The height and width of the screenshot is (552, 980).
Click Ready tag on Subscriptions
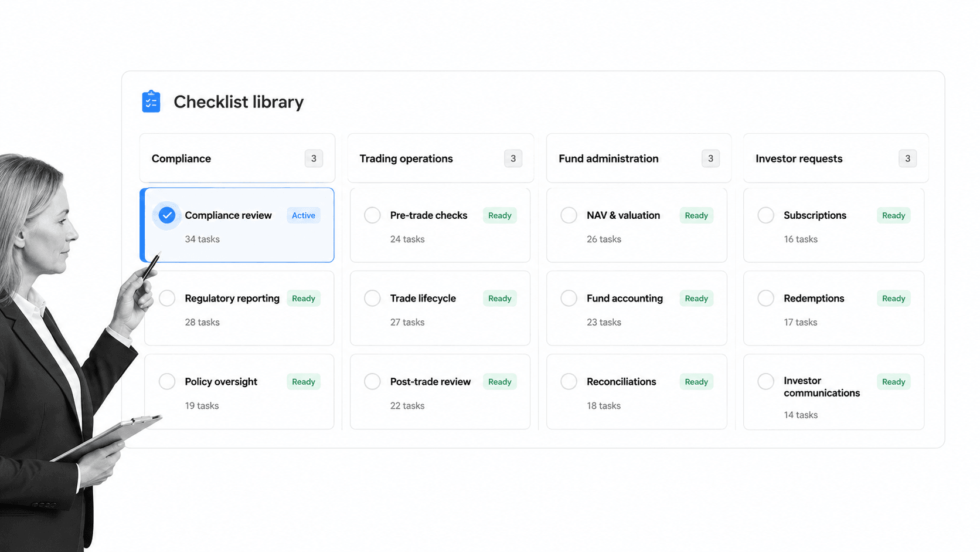pyautogui.click(x=894, y=215)
